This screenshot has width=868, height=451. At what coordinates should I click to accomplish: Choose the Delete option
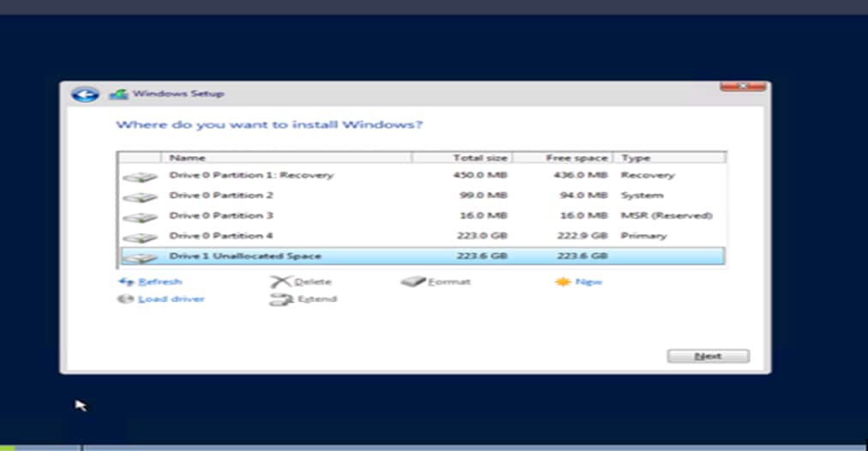313,281
